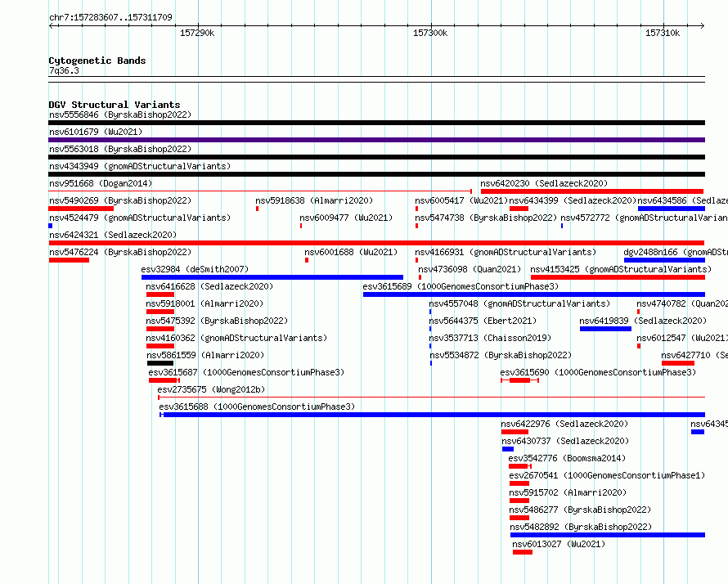
Task: Click the nsv6424321 (Sedlazeck2020) label
Action: pos(113,235)
